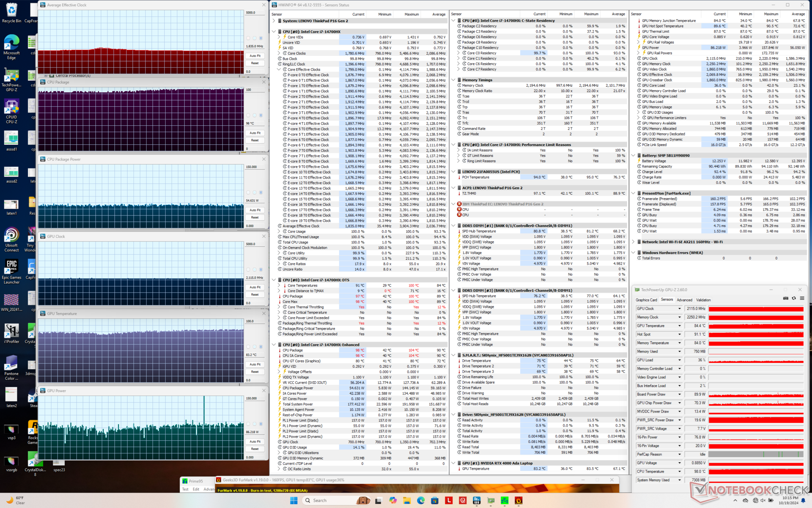Collapse the Memory Timings section in HWiNFO
812x508 pixels.
tap(453, 80)
